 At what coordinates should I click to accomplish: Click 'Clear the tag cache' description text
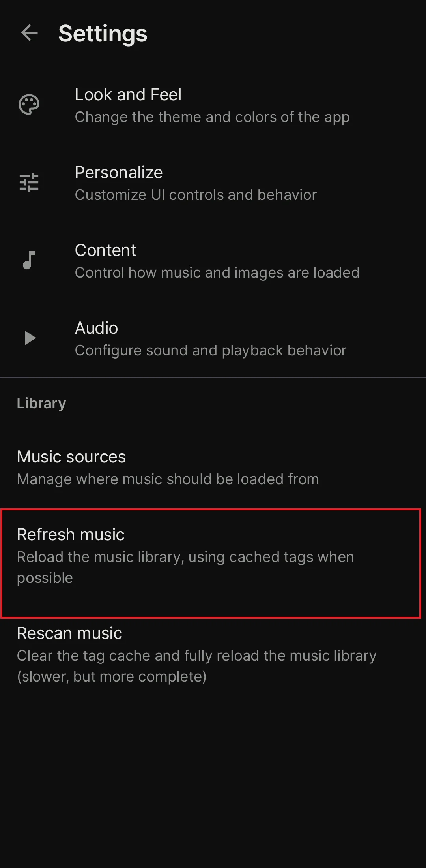click(x=196, y=666)
